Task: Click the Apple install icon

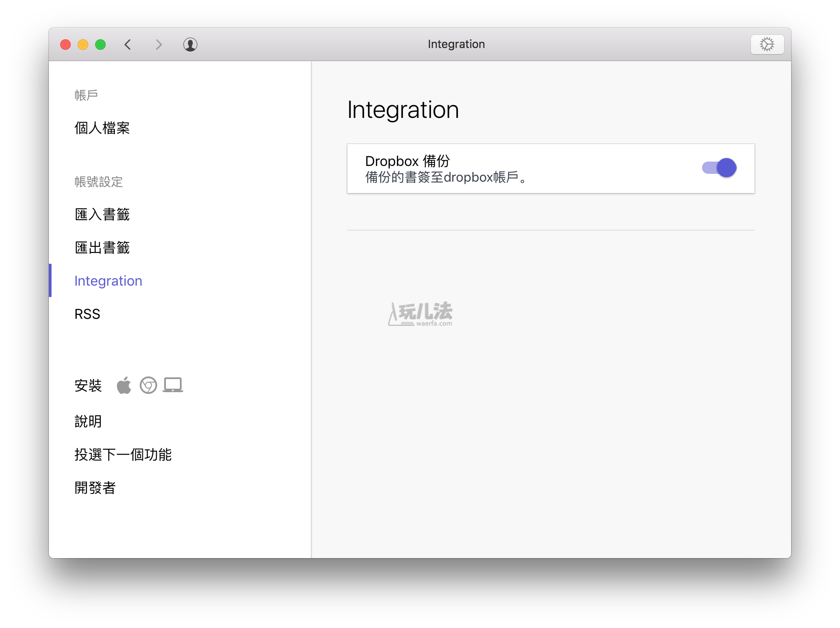Action: (124, 385)
